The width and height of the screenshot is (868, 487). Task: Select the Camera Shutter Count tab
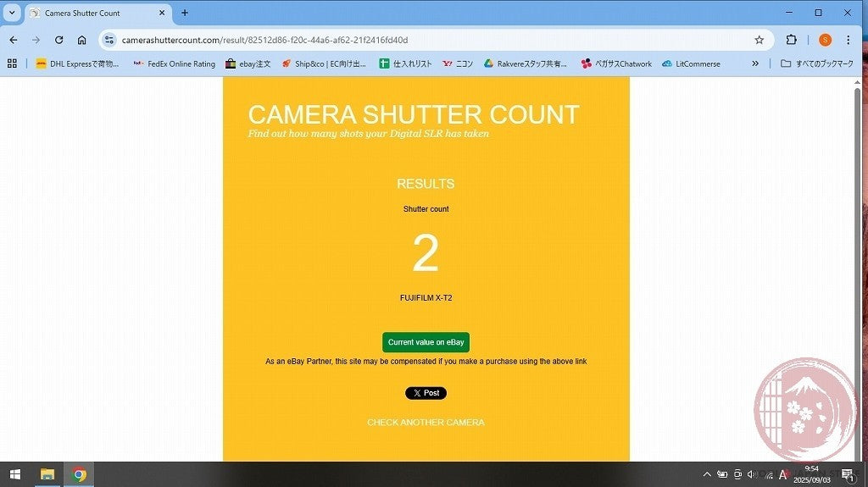93,13
